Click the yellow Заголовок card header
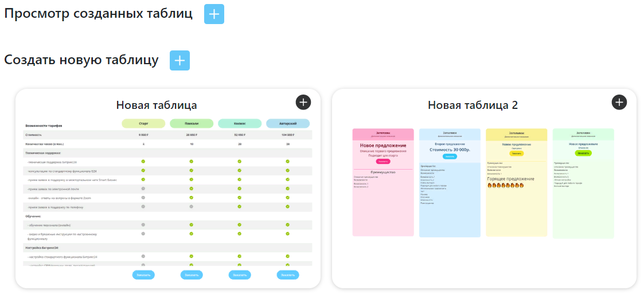 (517, 134)
